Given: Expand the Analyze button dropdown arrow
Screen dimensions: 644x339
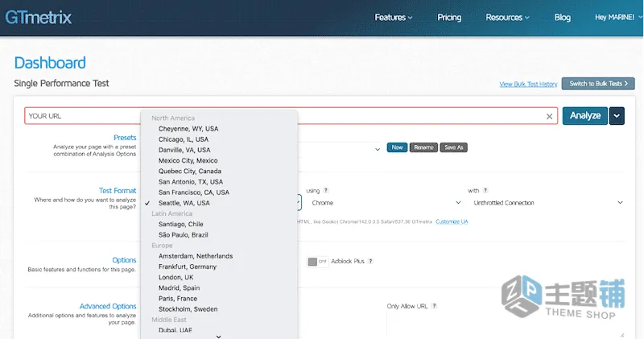Looking at the screenshot, I should pyautogui.click(x=617, y=116).
